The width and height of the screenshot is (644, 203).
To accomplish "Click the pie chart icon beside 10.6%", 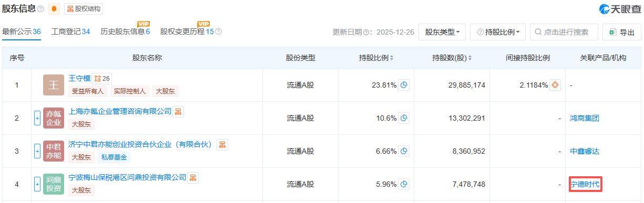I will [404, 118].
